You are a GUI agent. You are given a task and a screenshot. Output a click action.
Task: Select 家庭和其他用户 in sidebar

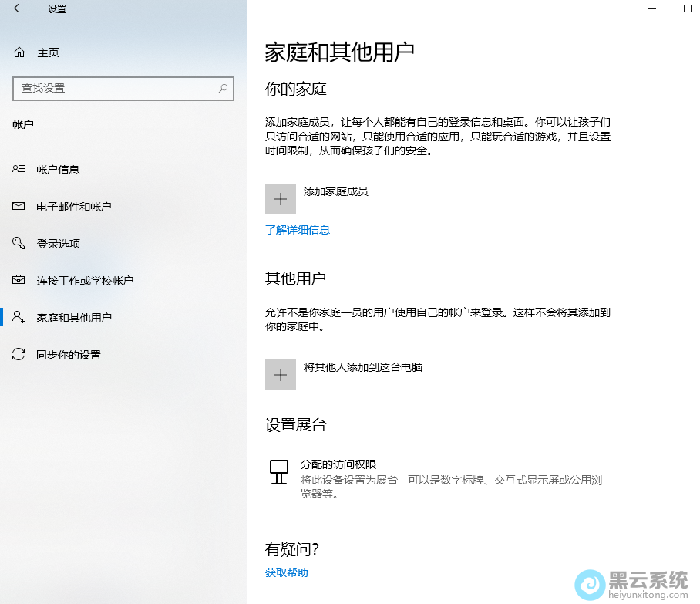pos(74,318)
